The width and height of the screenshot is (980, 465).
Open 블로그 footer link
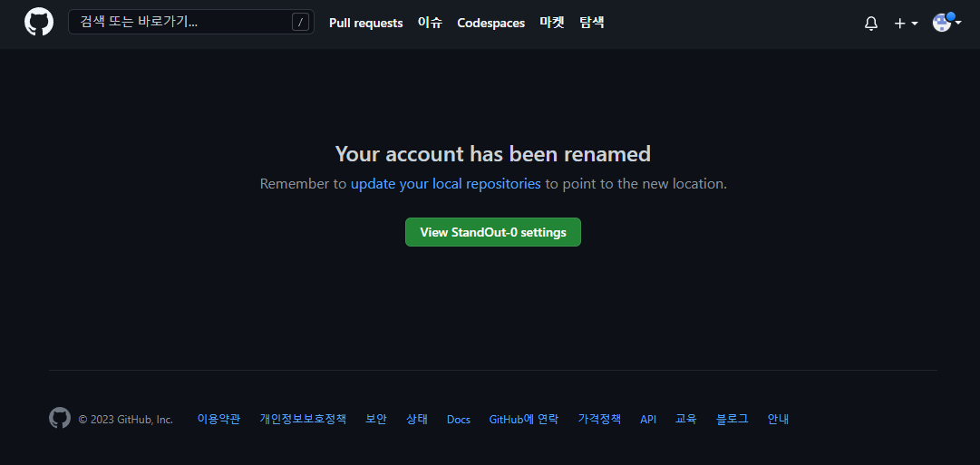[x=733, y=420]
